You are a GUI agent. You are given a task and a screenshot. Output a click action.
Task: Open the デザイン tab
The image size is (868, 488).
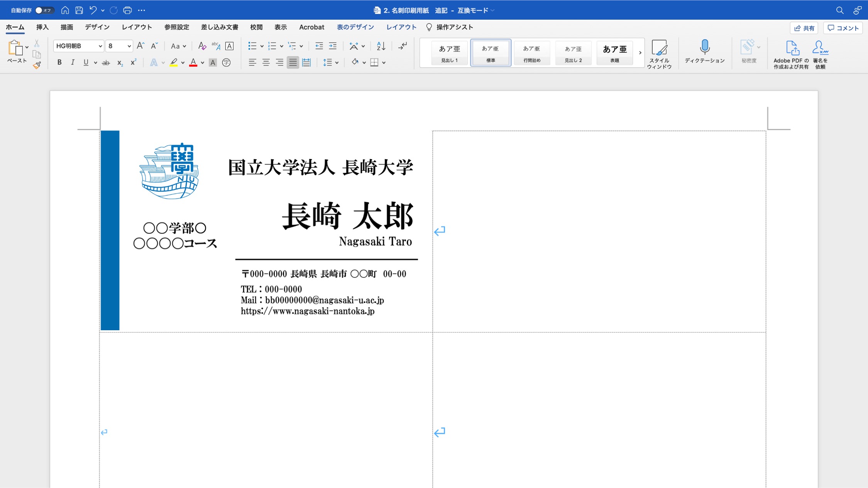(x=97, y=27)
